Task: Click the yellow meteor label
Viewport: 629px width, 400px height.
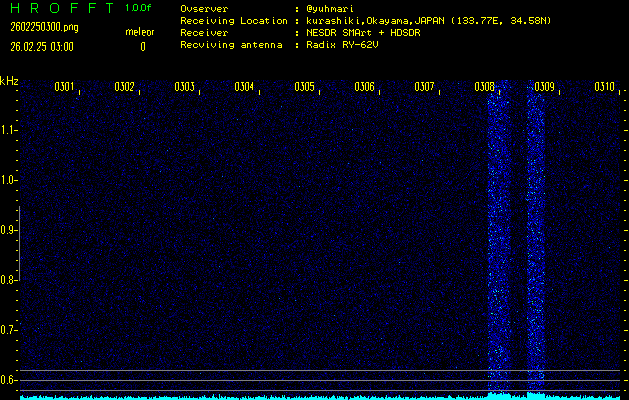Action: tap(139, 32)
